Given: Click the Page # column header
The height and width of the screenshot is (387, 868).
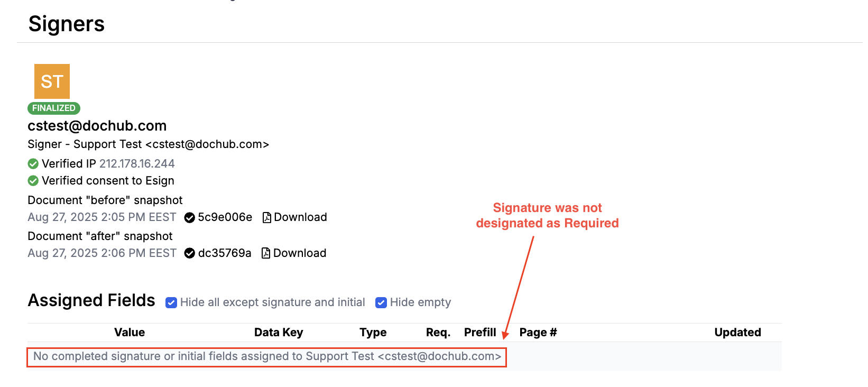Looking at the screenshot, I should [x=538, y=333].
